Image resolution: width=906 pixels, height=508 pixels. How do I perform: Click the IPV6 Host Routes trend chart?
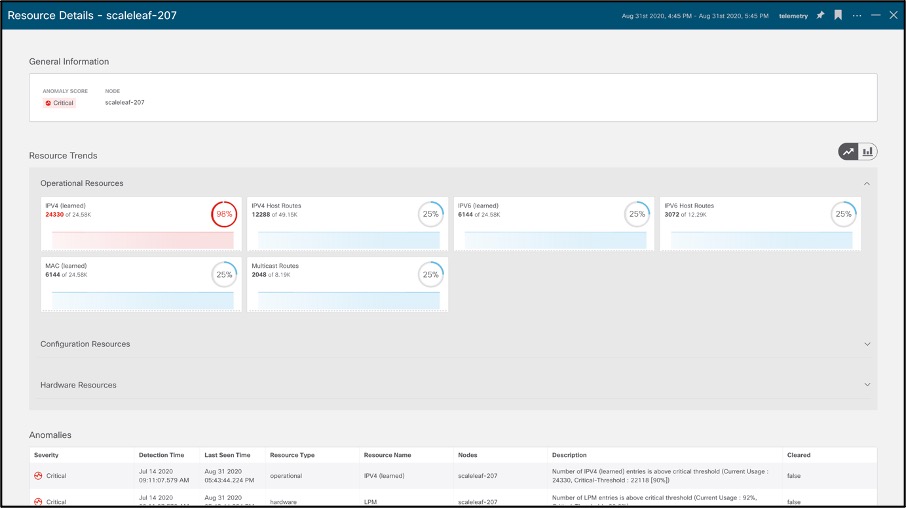pyautogui.click(x=762, y=240)
